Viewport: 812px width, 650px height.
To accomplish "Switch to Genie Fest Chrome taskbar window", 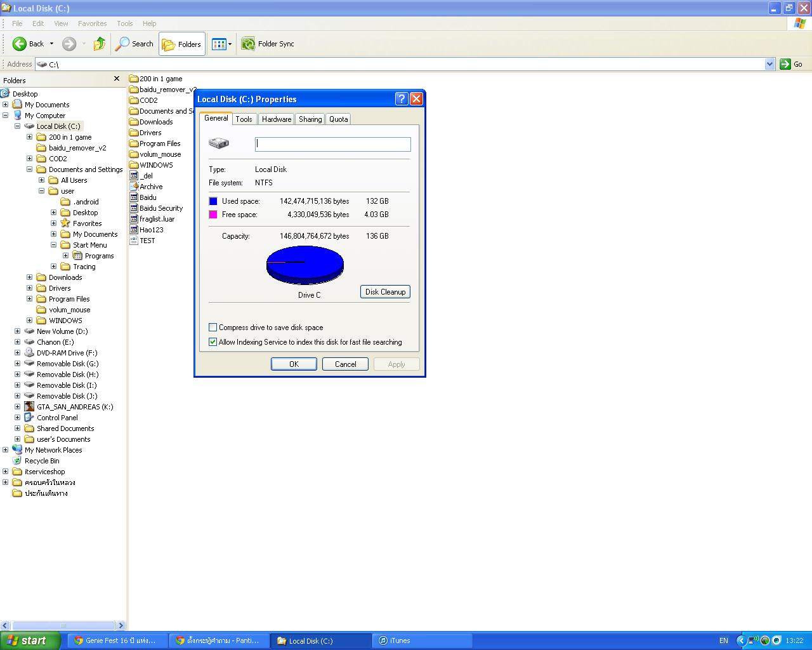I will (118, 640).
